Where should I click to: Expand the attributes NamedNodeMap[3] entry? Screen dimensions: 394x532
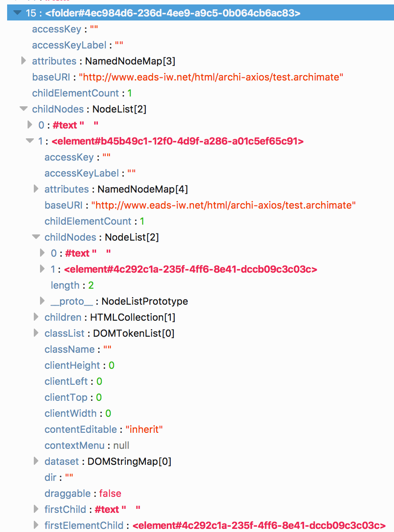(x=23, y=61)
